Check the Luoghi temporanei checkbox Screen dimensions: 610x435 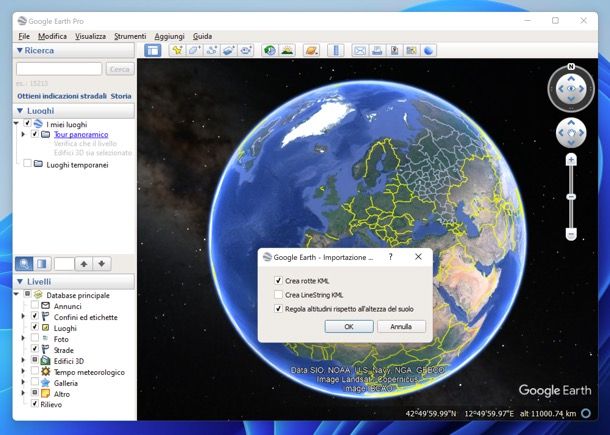(x=27, y=164)
